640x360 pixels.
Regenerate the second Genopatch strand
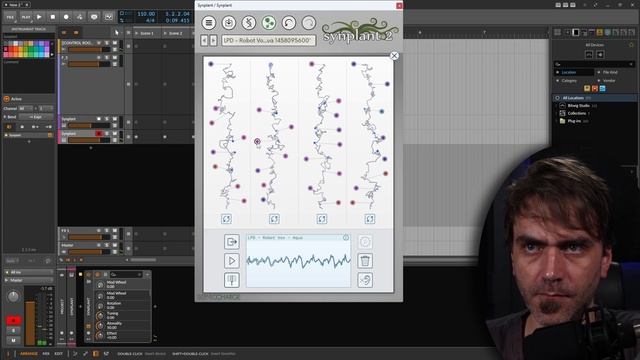point(274,219)
